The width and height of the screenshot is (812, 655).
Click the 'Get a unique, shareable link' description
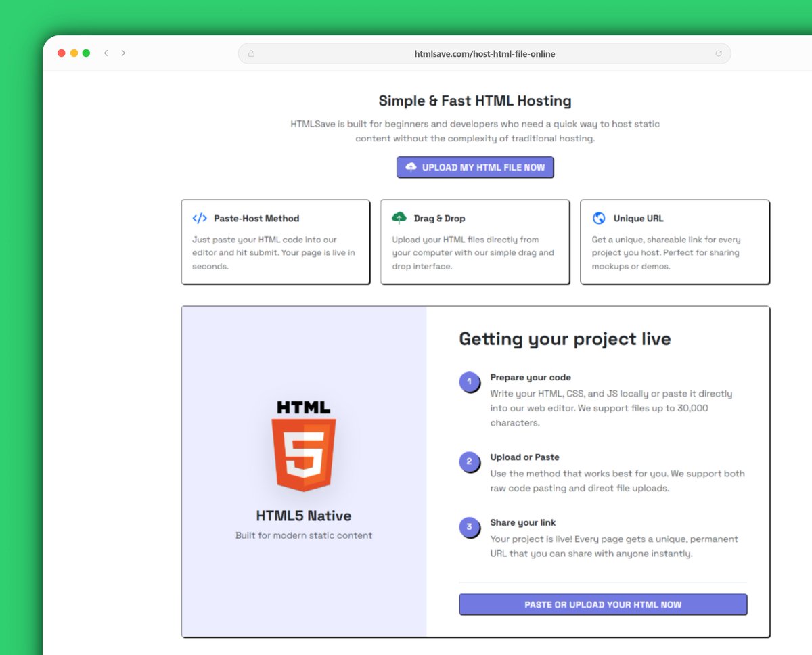click(667, 252)
